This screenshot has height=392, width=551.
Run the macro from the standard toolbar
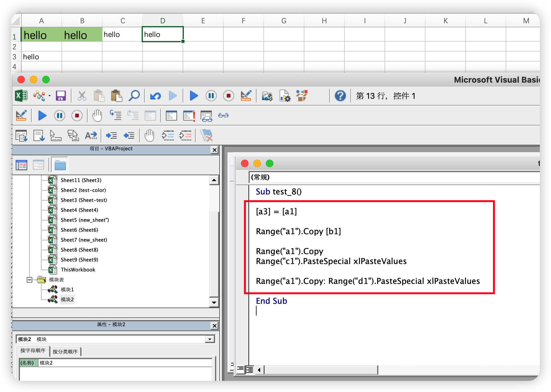(x=194, y=96)
